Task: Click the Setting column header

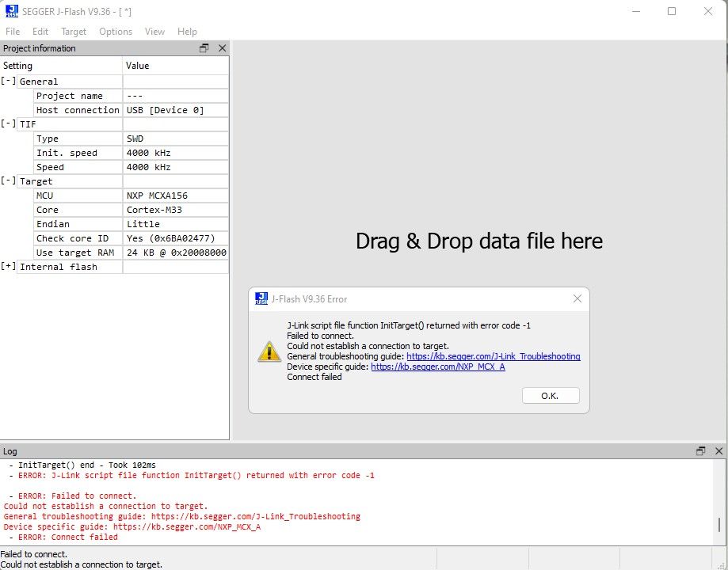Action: (x=61, y=66)
